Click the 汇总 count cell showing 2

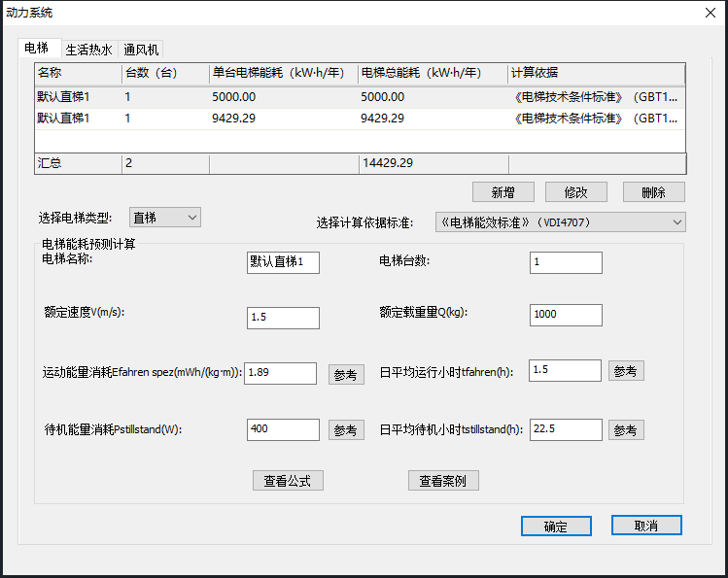tap(166, 164)
